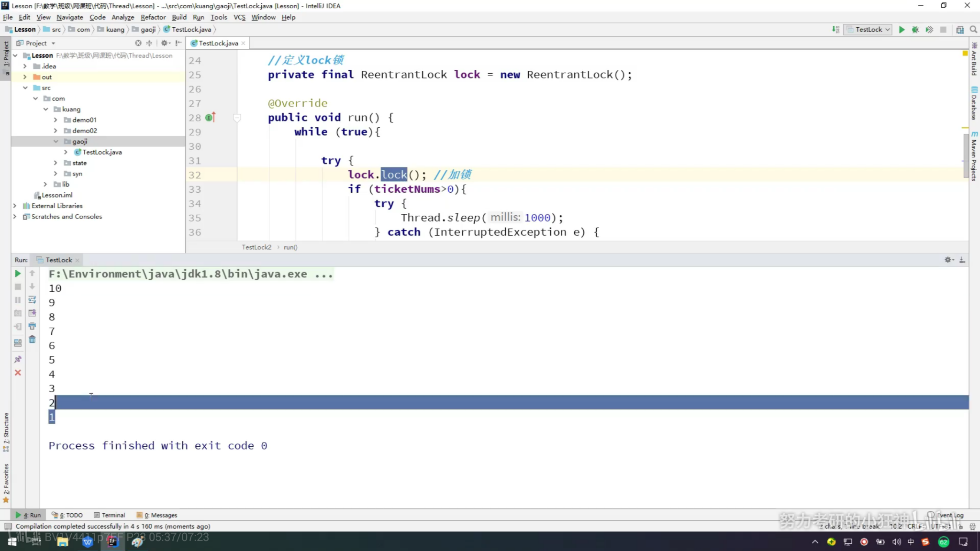Open the Build menu

point(179,17)
